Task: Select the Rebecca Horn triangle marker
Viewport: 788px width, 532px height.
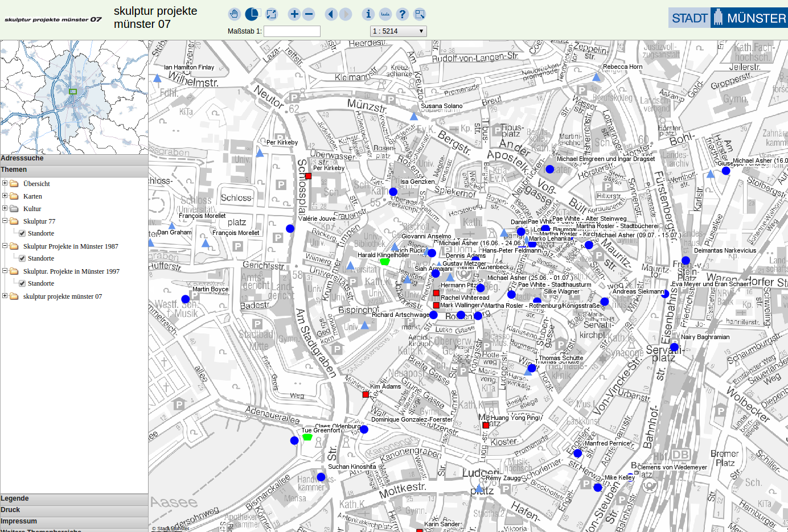Action: pos(596,77)
